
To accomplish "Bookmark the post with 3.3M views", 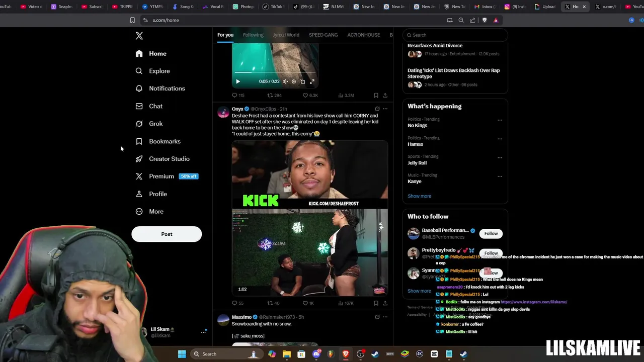I will tap(376, 95).
